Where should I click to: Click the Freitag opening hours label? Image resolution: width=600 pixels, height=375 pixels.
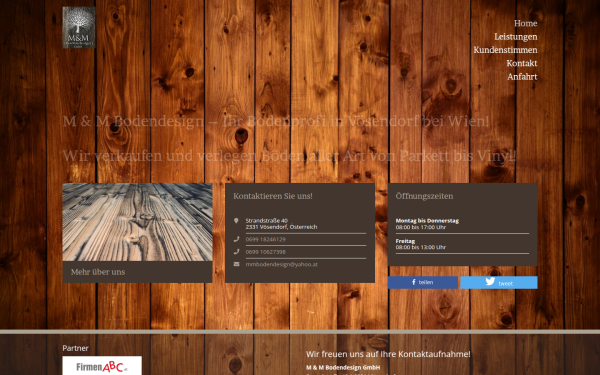405,241
